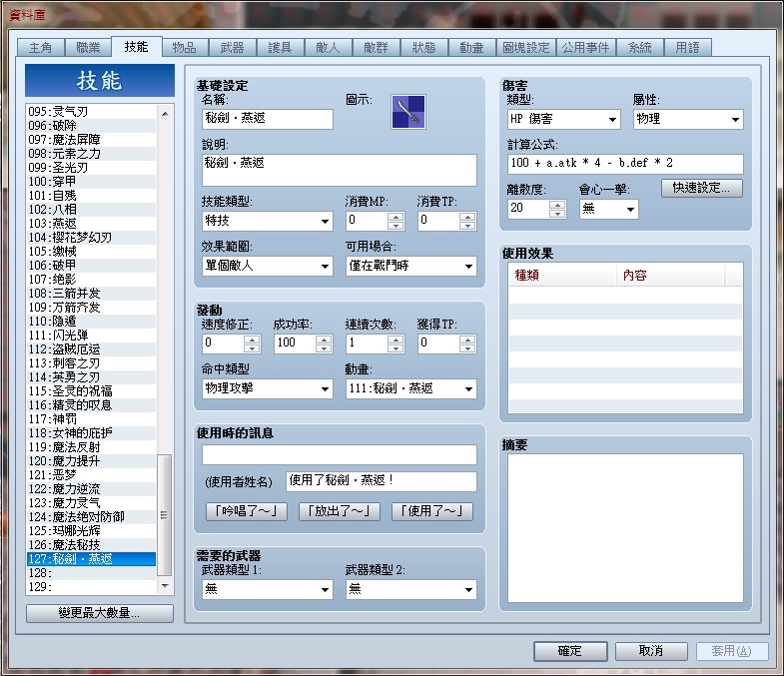
Task: Click the 種類 column header in 使用效果
Action: (x=562, y=275)
